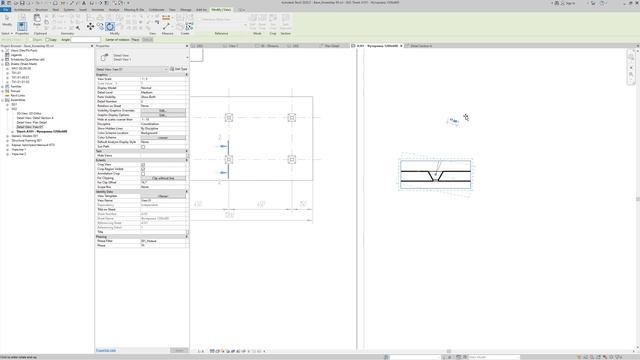
Task: Click Edit for Visibility/Graphics Overrides
Action: pos(163,111)
